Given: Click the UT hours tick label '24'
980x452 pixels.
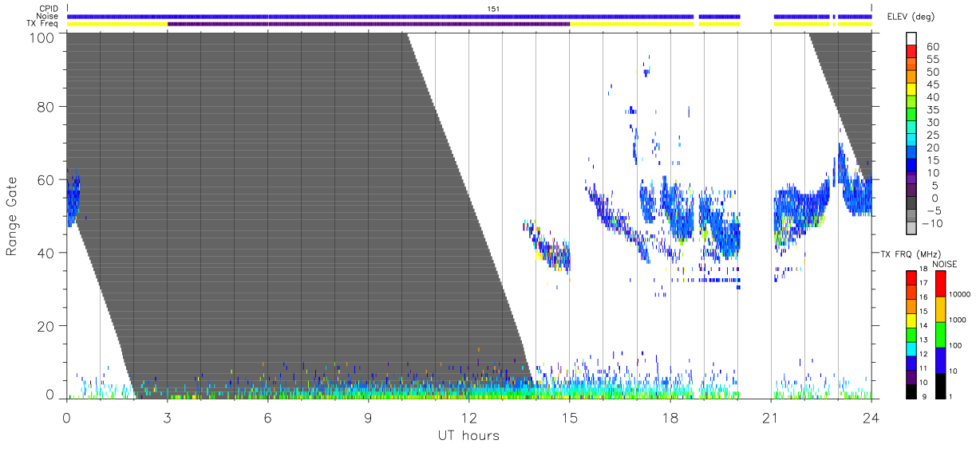Looking at the screenshot, I should [871, 416].
